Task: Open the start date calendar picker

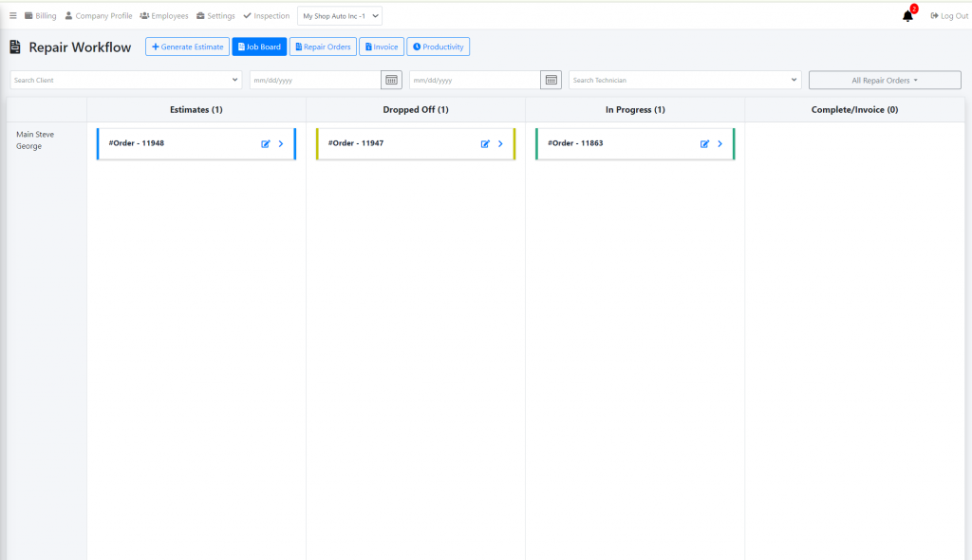Action: tap(391, 81)
